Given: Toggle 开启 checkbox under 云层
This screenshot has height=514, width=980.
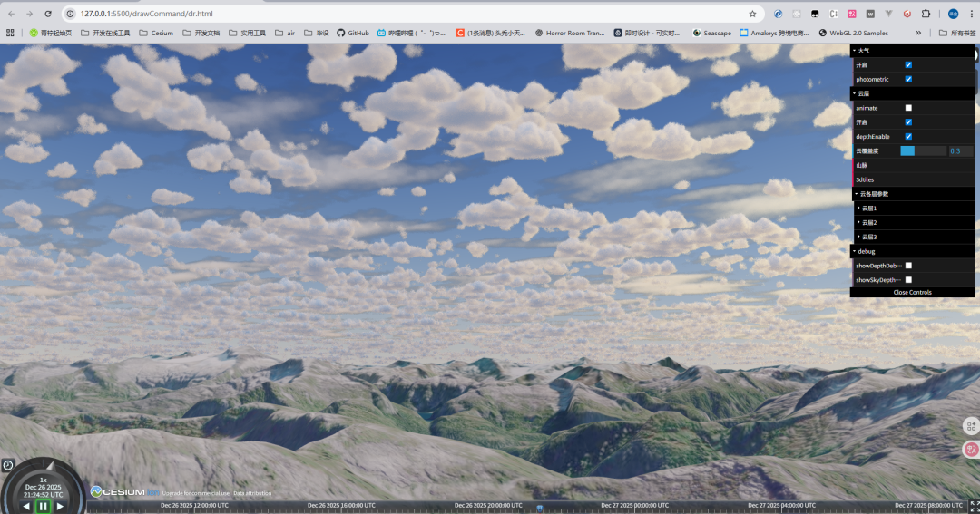Looking at the screenshot, I should pyautogui.click(x=908, y=121).
